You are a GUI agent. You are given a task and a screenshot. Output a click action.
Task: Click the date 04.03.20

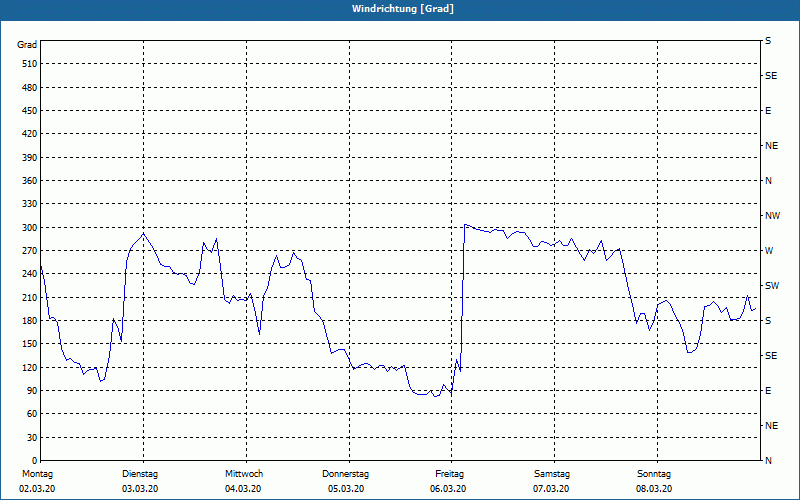(x=243, y=489)
